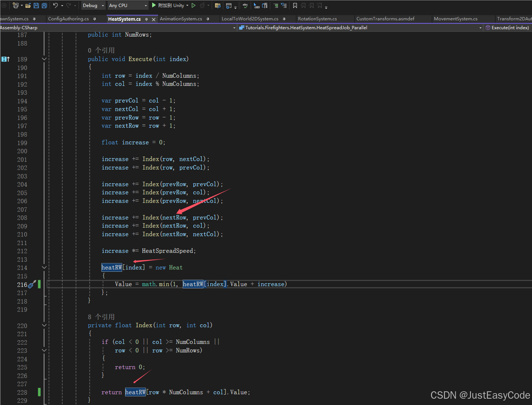Screen dimensions: 532x405
Task: Open the New Item dropdown arrow
Action: pos(22,5)
